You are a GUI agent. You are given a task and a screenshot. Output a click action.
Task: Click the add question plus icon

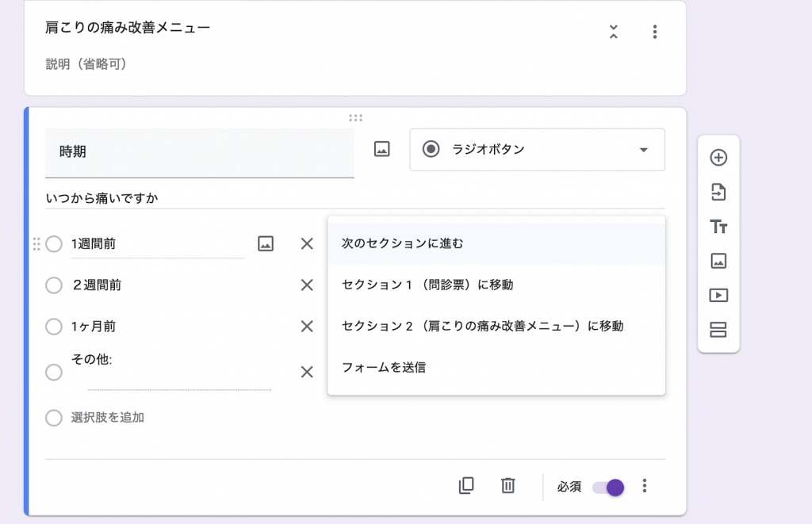[718, 158]
